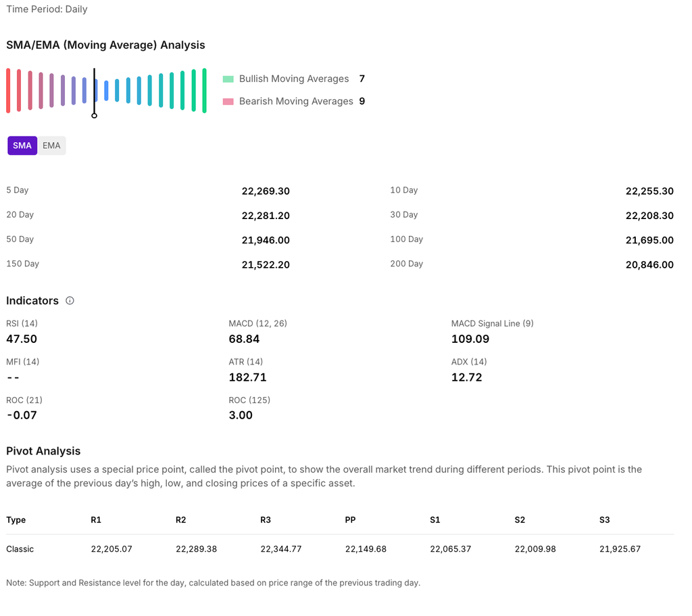Screen dimensions: 692x616
Task: Click the RSI (14) value 47.50
Action: click(x=22, y=339)
